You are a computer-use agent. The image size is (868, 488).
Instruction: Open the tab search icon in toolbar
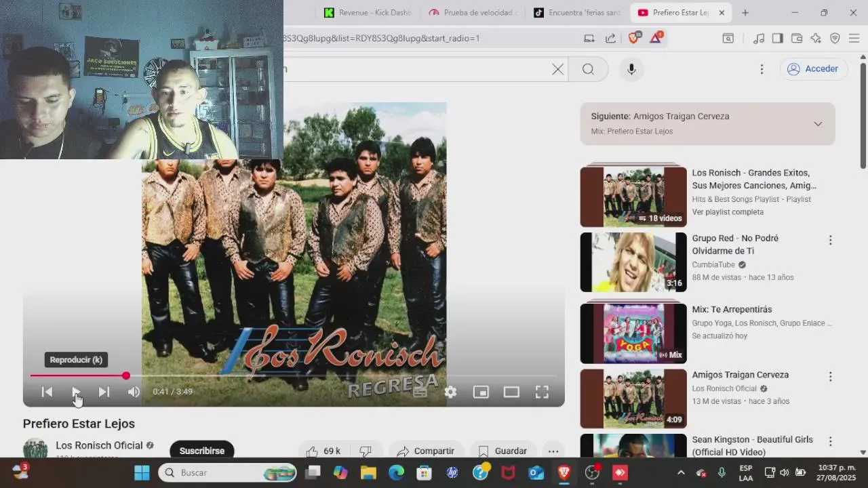728,39
